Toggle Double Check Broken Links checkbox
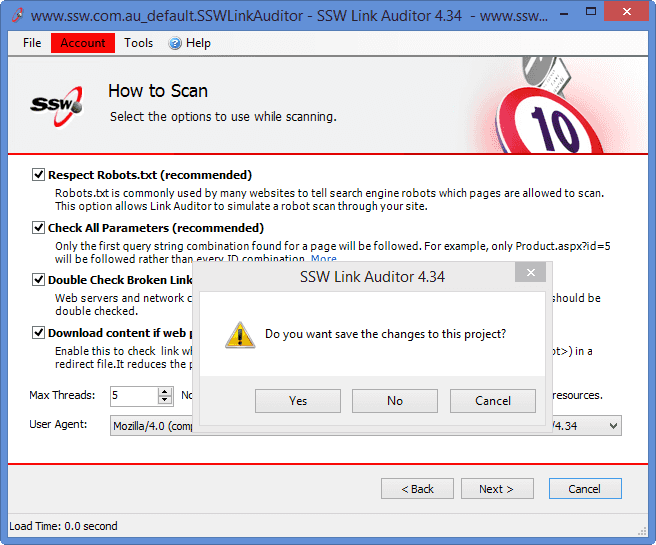The image size is (656, 545). pyautogui.click(x=39, y=280)
